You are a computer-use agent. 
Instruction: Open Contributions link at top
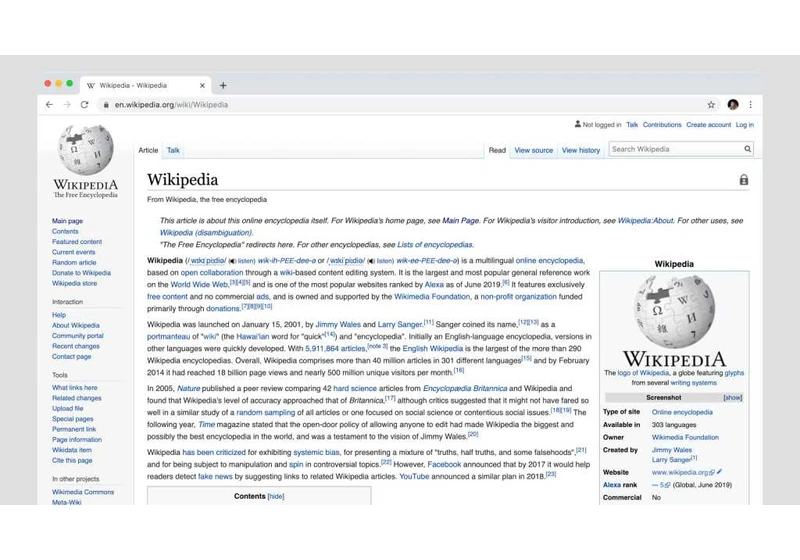coord(662,124)
